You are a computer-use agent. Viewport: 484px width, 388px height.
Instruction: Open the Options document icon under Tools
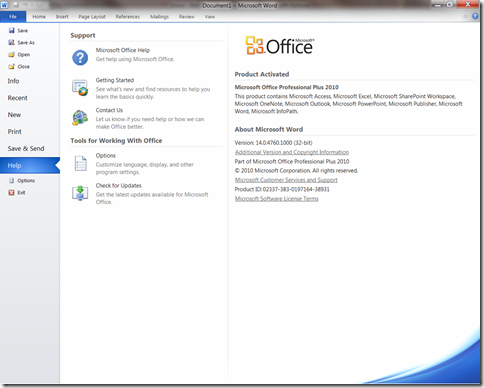point(80,163)
